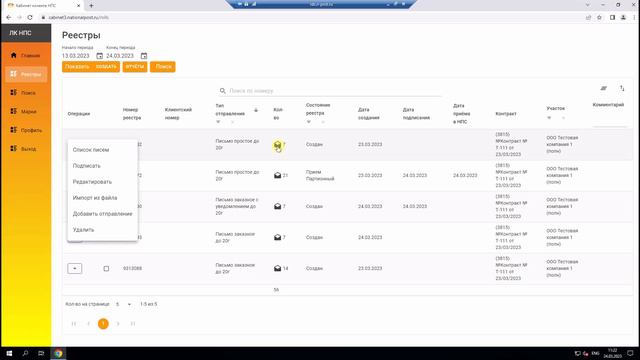
Task: Open the notification center in the system tray
Action: coord(630,353)
